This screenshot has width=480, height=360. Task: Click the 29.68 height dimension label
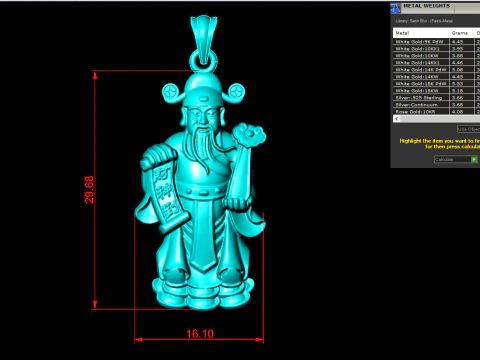89,190
